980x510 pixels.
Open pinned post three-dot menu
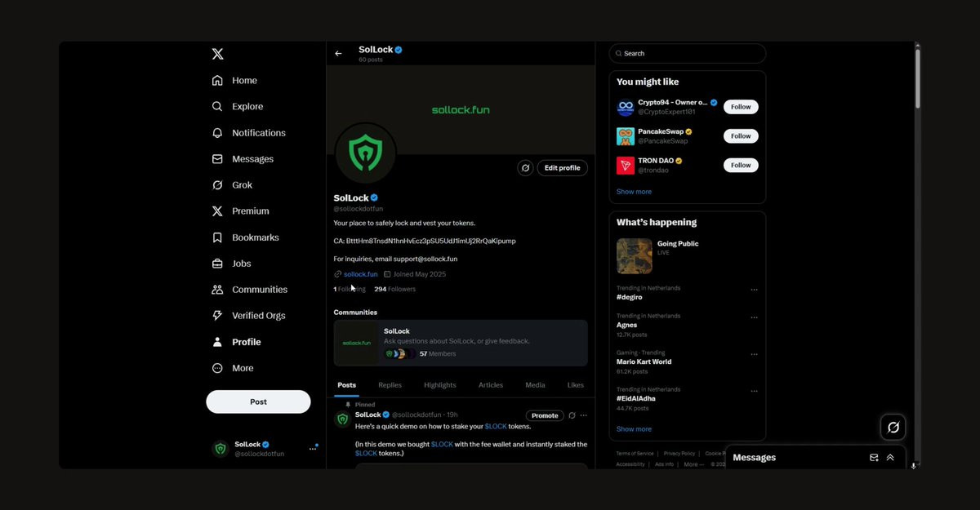pos(583,415)
